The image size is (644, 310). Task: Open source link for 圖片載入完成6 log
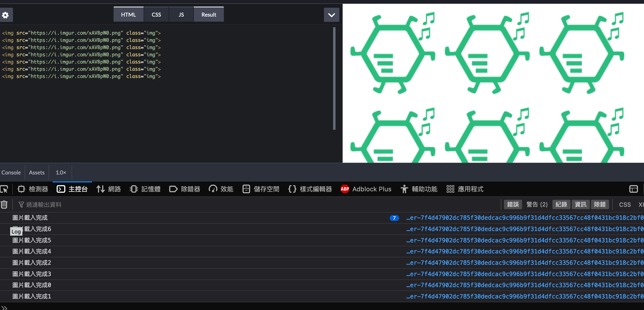point(524,229)
